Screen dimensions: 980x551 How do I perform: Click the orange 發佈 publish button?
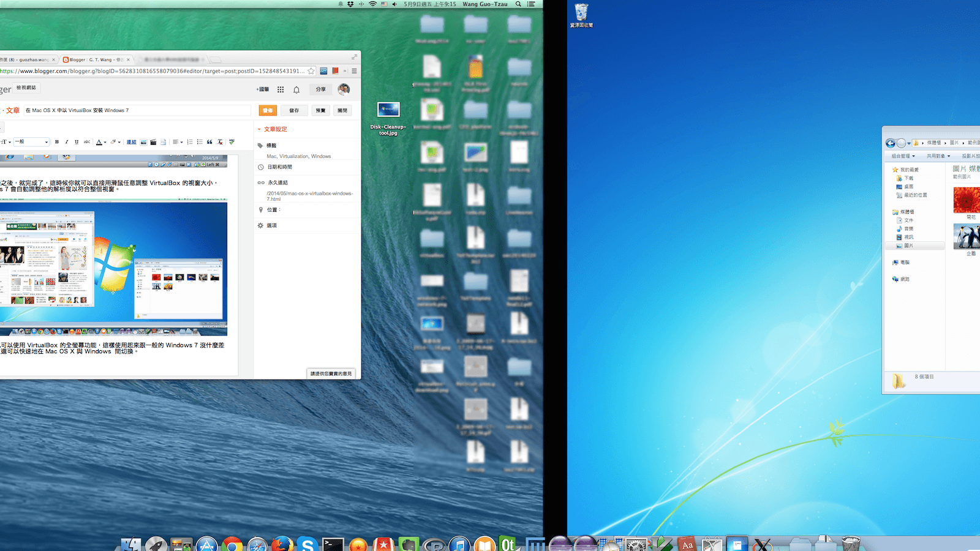pyautogui.click(x=268, y=110)
